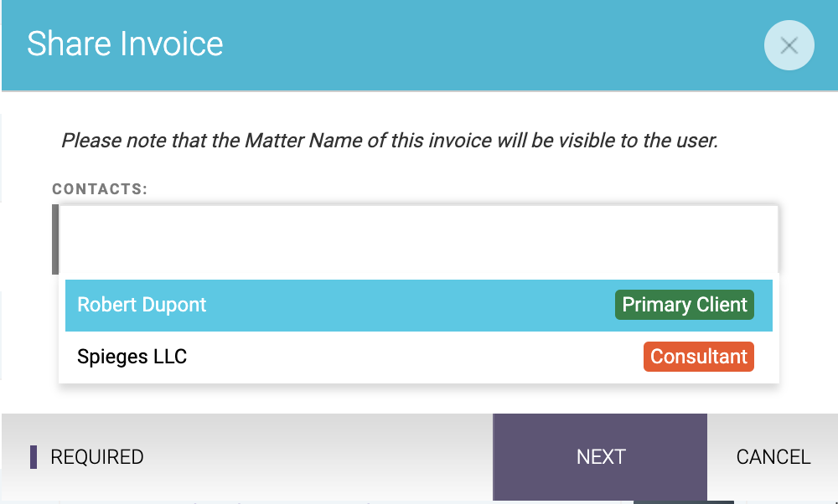Select Robert Dupont from the contact list
This screenshot has width=838, height=504.
418,305
